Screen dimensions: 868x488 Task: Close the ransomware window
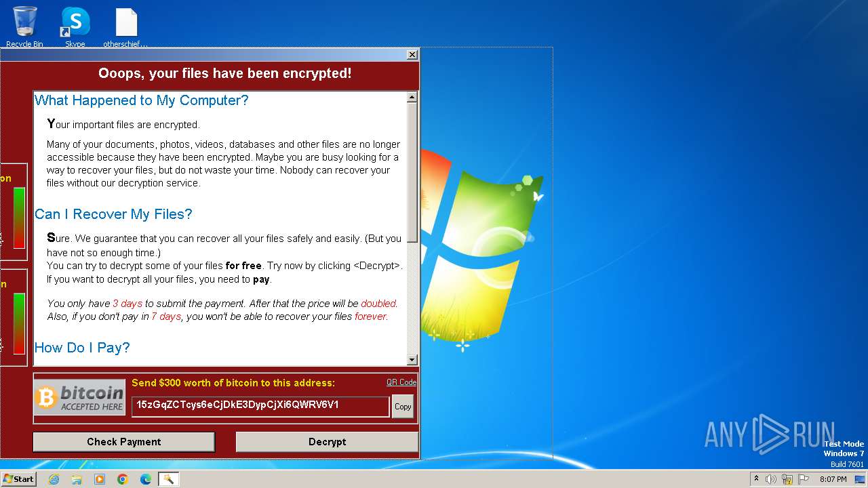coord(412,54)
